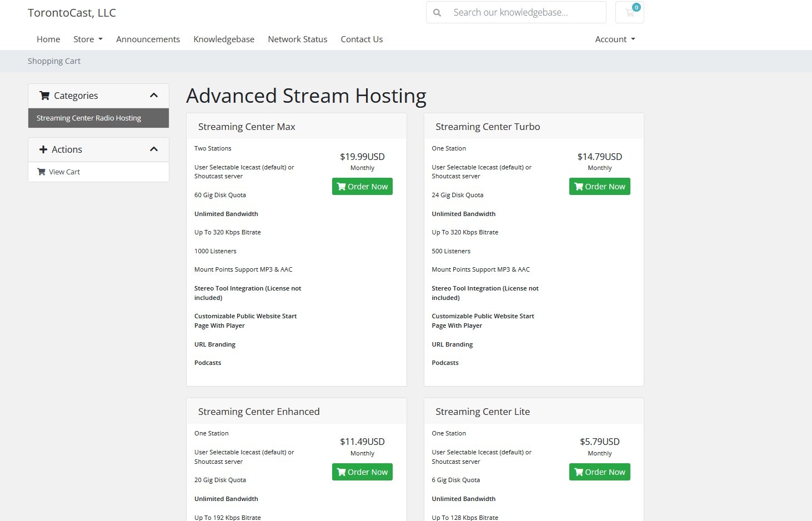The height and width of the screenshot is (521, 812).
Task: Click the Streaming Center Enhanced title
Action: tap(259, 412)
